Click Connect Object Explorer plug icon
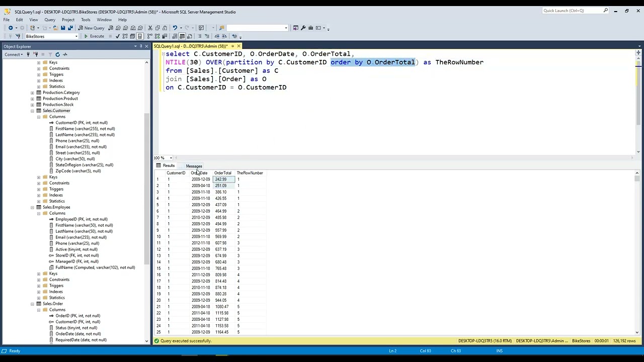This screenshot has height=362, width=644. [x=28, y=54]
